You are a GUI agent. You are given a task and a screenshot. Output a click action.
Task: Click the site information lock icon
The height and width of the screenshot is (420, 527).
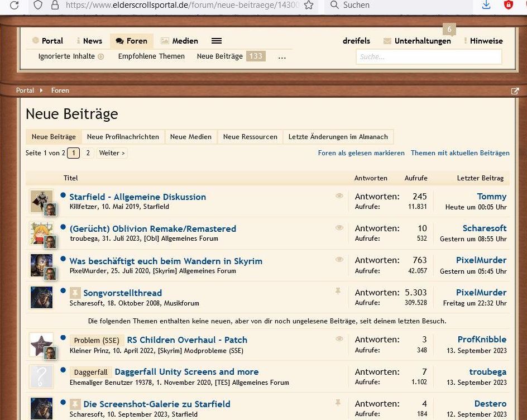(55, 5)
